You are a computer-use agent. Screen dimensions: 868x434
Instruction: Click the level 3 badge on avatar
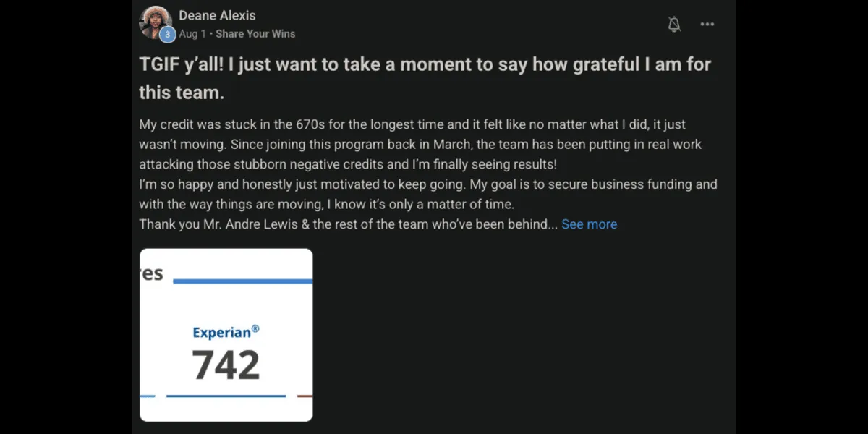pos(168,34)
